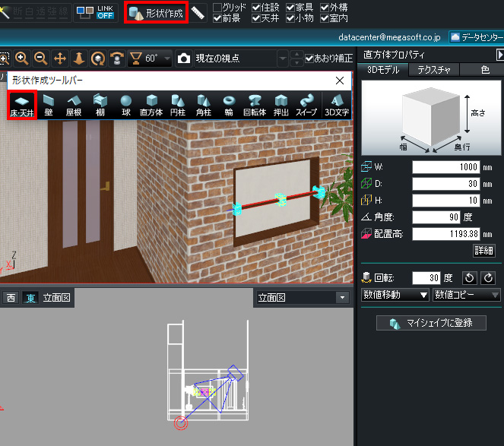Select the 球 sphere shape tool

tap(125, 105)
